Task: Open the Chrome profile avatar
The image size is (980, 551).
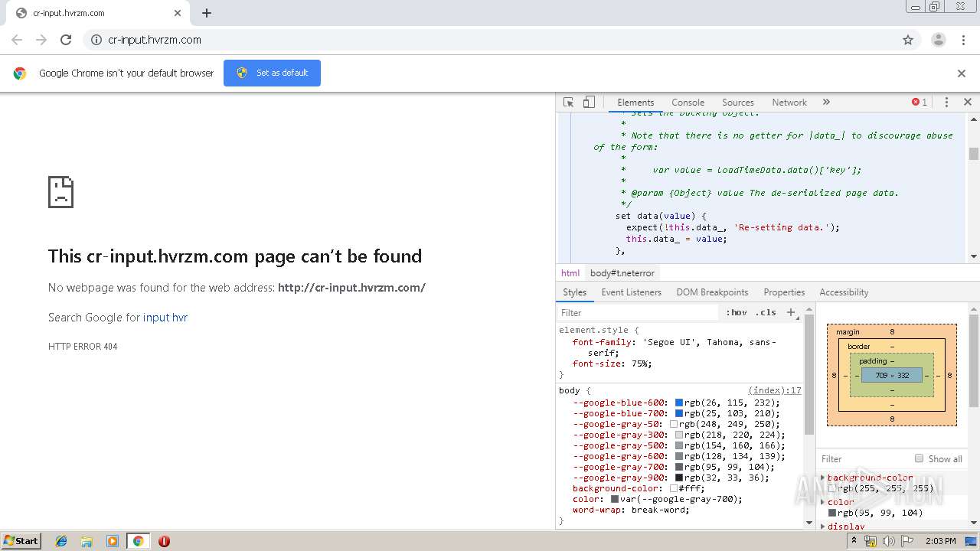Action: coord(938,40)
